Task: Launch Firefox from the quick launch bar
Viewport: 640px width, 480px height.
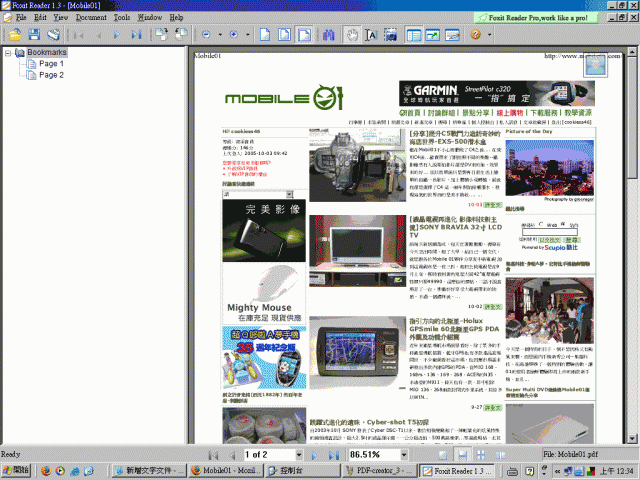Action: pyautogui.click(x=46, y=471)
